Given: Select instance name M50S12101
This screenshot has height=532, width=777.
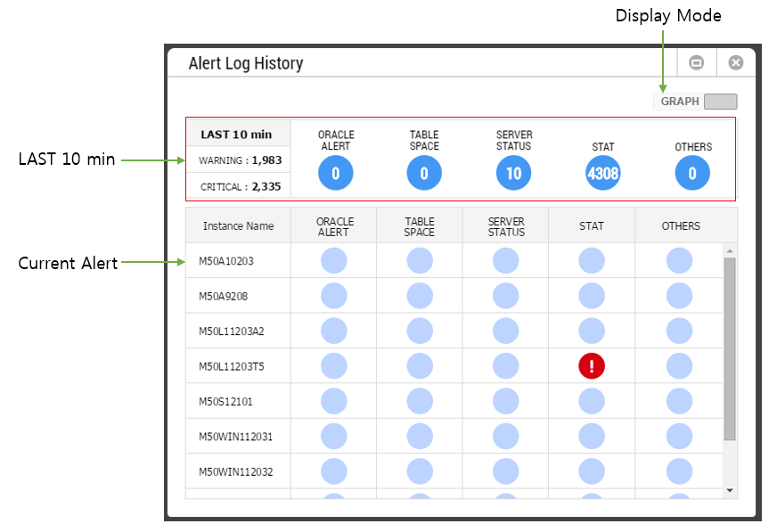Looking at the screenshot, I should coord(225,402).
